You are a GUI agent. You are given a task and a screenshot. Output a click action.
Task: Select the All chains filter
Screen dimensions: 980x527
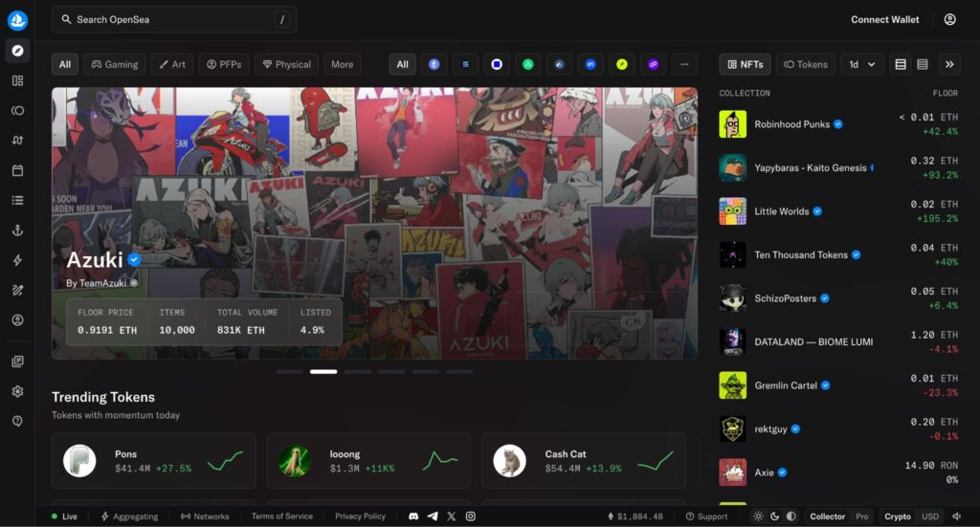(x=403, y=64)
